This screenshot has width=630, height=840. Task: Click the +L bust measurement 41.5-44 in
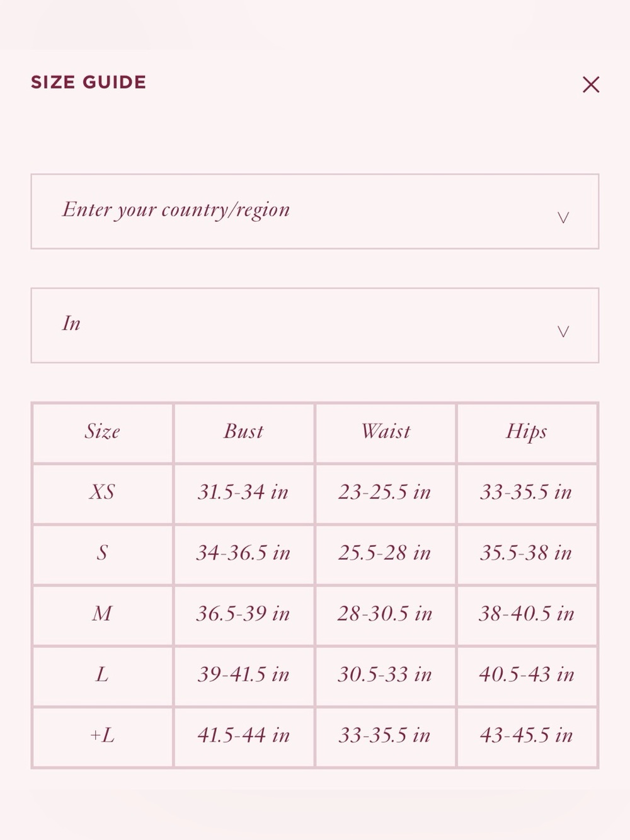coord(243,735)
